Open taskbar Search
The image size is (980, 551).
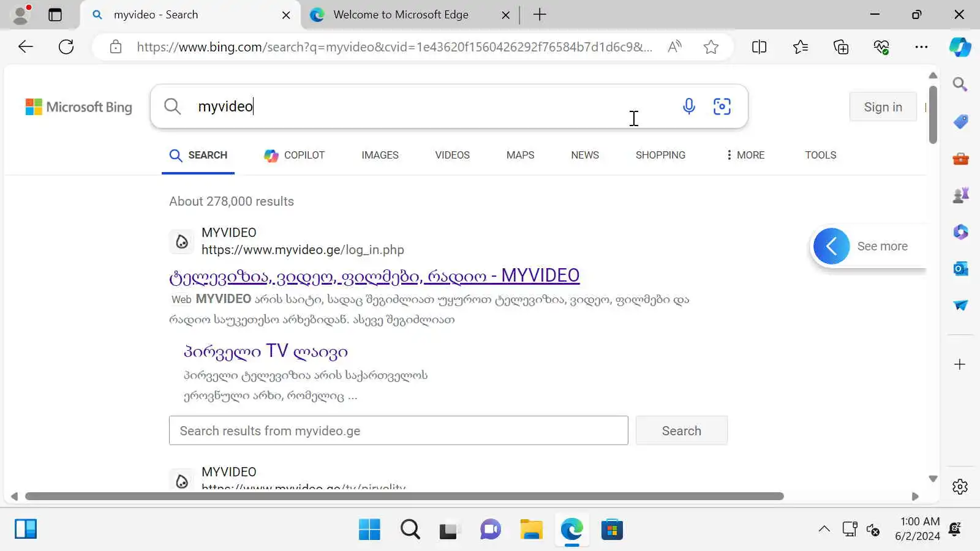pyautogui.click(x=410, y=530)
